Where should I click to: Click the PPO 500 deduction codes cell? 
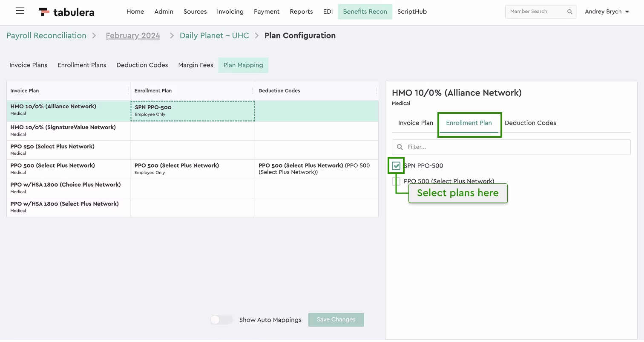(316, 169)
